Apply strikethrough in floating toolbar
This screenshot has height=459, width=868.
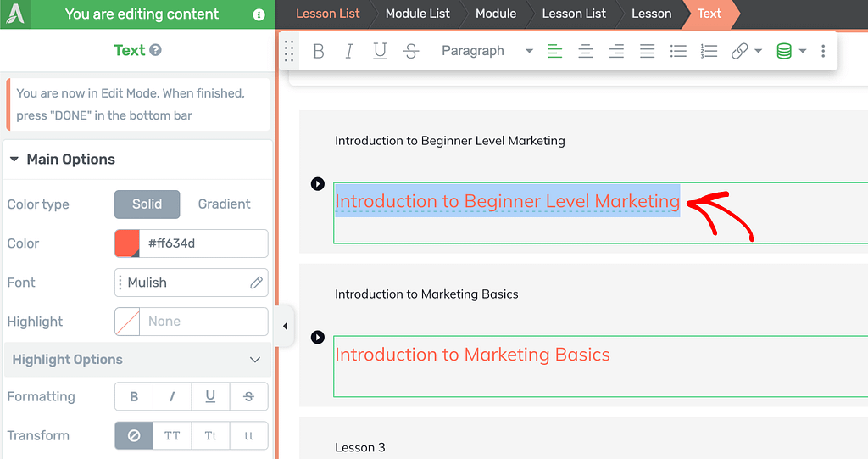coord(411,51)
